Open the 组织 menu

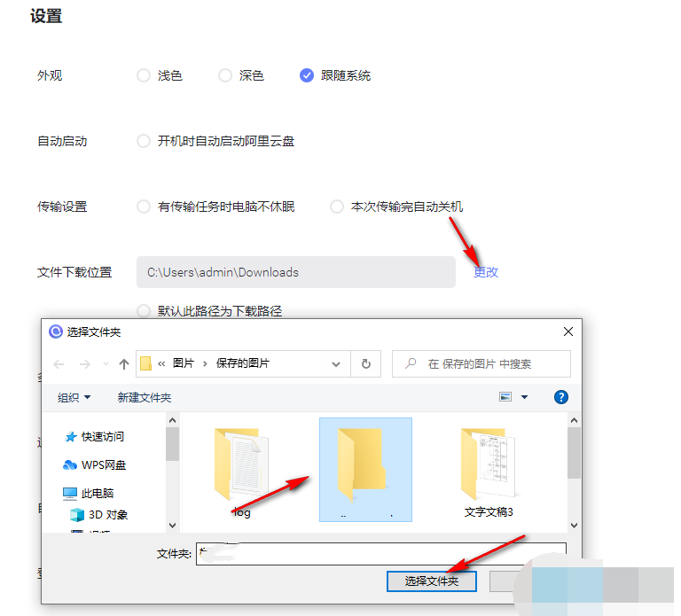click(74, 398)
